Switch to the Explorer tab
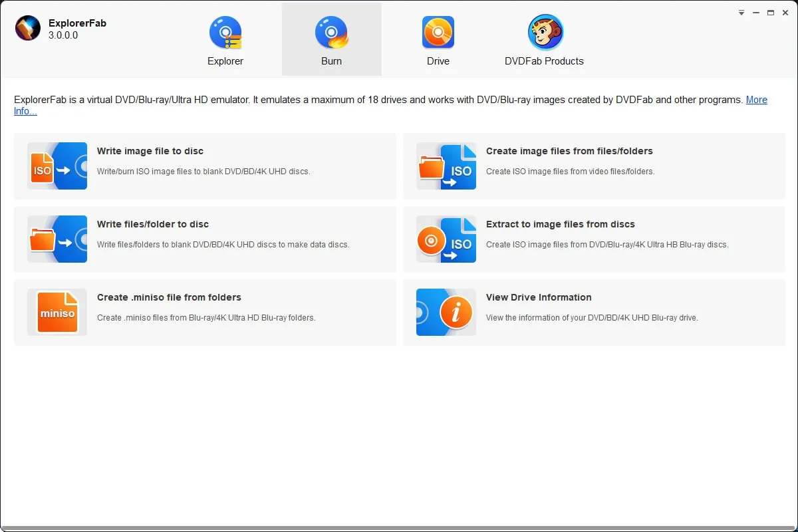This screenshot has height=532, width=798. click(225, 40)
